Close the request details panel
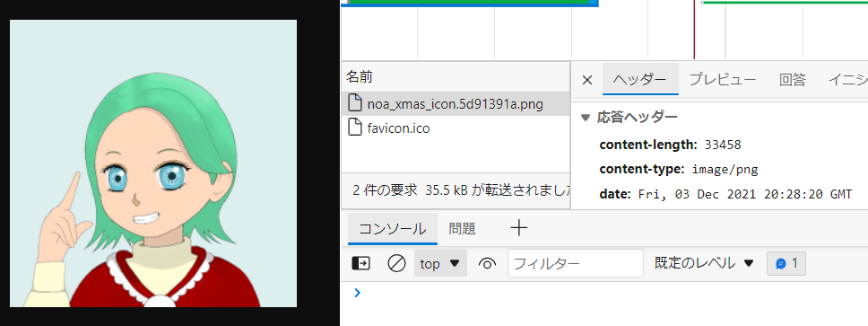The width and height of the screenshot is (868, 326). point(587,80)
